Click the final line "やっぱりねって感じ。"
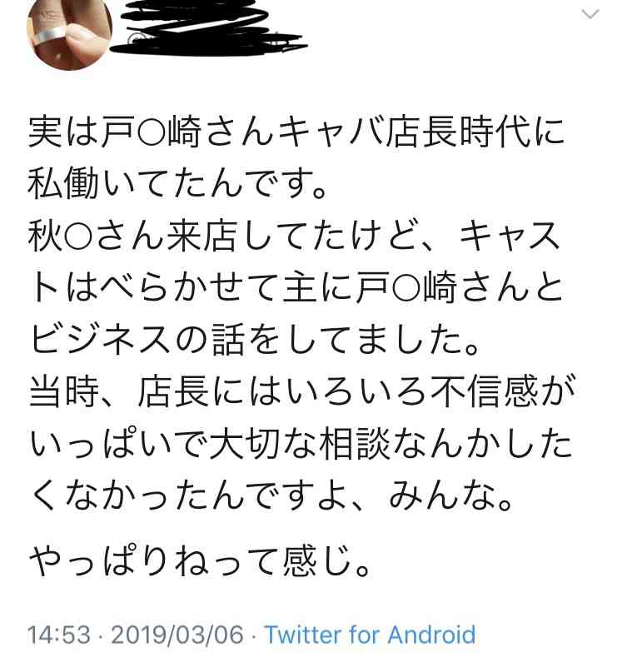Viewport: 622px width, 672px height. (200, 561)
